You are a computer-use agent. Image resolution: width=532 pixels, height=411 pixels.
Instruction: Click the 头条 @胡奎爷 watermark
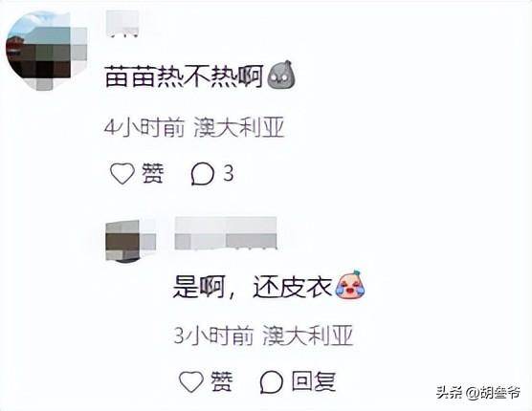[478, 393]
